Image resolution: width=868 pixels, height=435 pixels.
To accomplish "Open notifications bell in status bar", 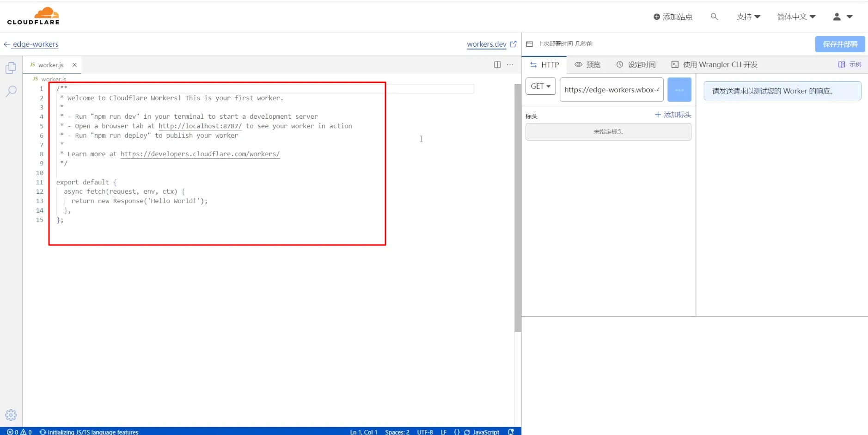I will (511, 432).
